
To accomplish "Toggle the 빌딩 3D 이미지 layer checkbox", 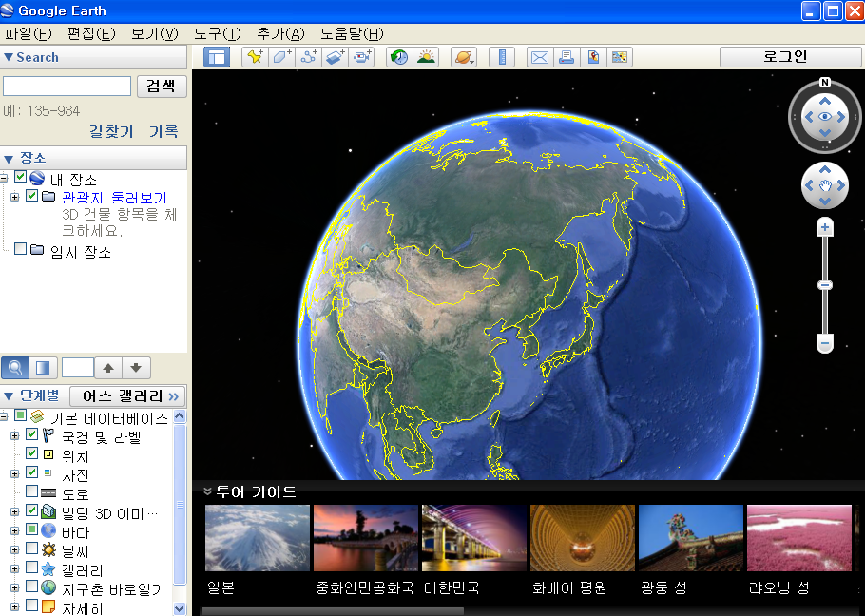I will [32, 510].
